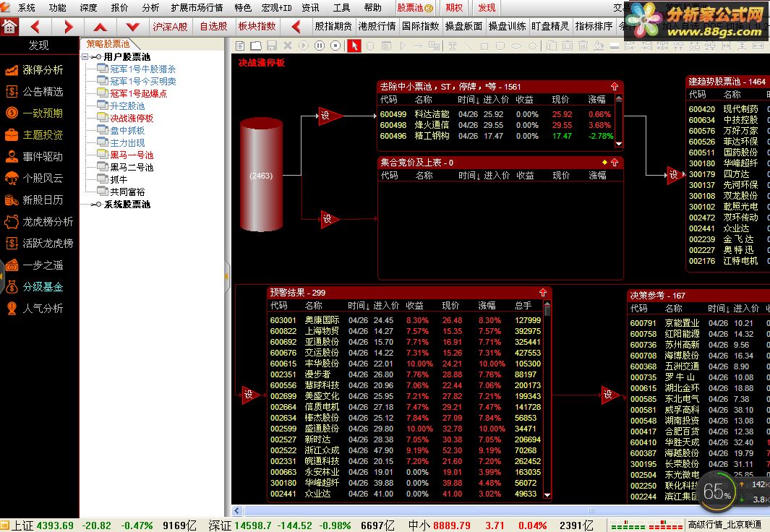Image resolution: width=770 pixels, height=532 pixels.
Task: Open the 功能 menu
Action: pyautogui.click(x=57, y=7)
